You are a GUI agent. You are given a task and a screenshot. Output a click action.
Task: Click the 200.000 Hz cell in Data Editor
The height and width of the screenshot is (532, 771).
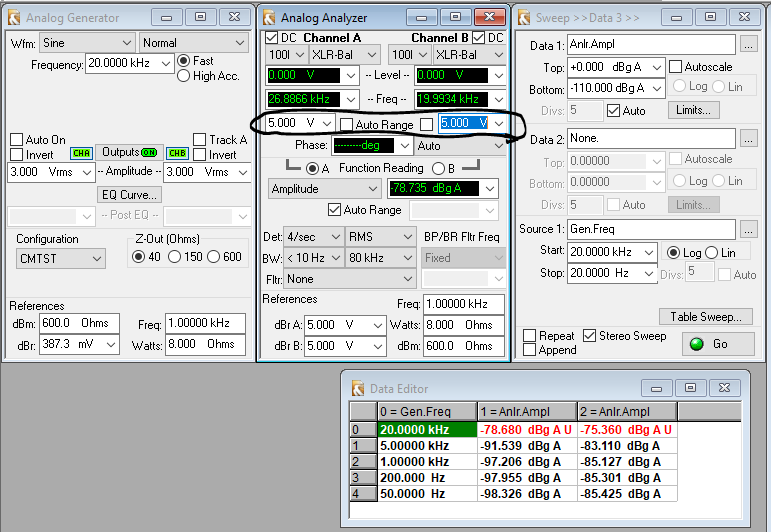[x=427, y=478]
